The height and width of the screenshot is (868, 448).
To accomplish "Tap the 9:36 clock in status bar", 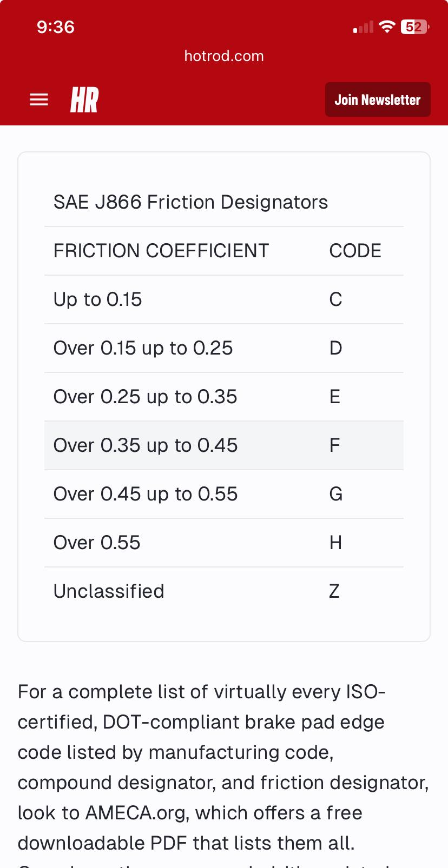I will (x=56, y=27).
